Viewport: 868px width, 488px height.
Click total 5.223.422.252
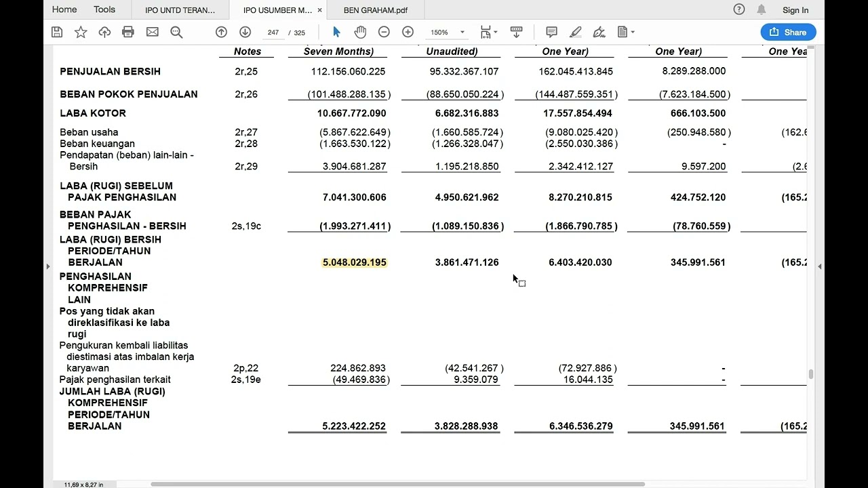pos(354,426)
